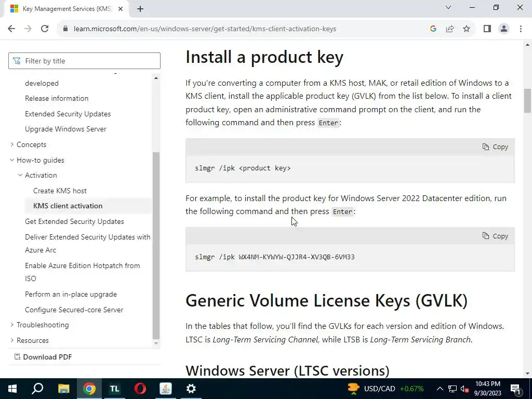
Task: Open the Chrome profile avatar
Action: click(504, 29)
